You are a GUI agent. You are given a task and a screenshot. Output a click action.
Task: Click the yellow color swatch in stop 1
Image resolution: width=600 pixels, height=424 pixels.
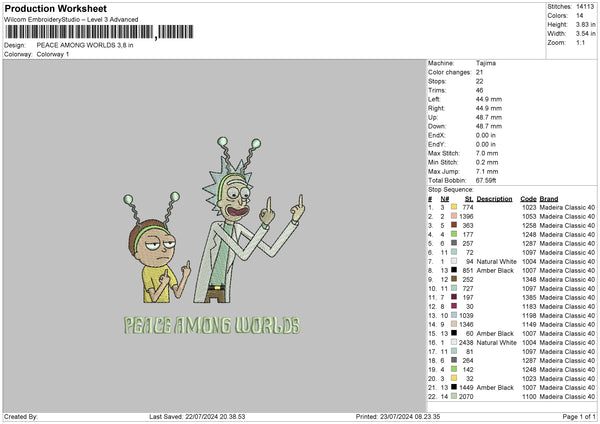click(455, 207)
